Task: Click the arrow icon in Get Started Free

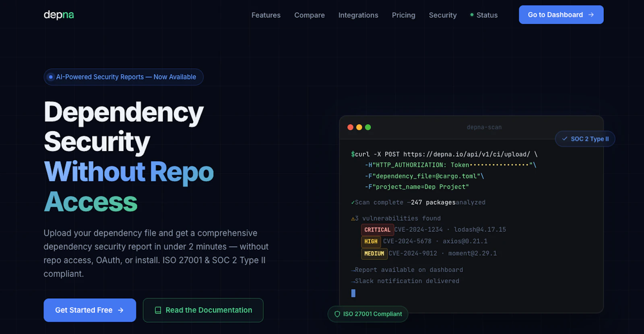Action: pos(121,310)
